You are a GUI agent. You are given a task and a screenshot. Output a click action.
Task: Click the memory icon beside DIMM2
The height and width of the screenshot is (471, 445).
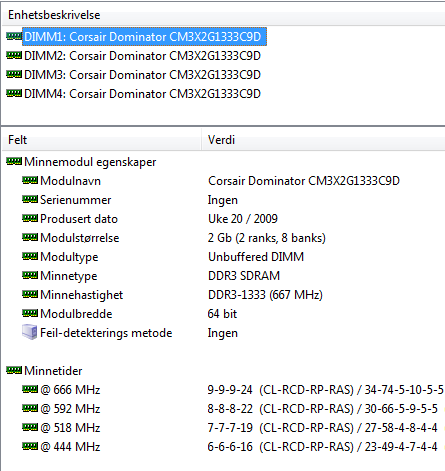coord(14,55)
